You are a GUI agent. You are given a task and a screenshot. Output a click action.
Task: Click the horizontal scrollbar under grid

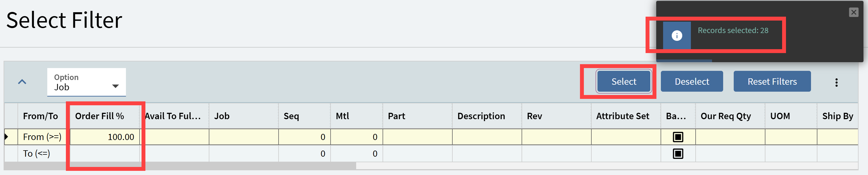pyautogui.click(x=180, y=166)
